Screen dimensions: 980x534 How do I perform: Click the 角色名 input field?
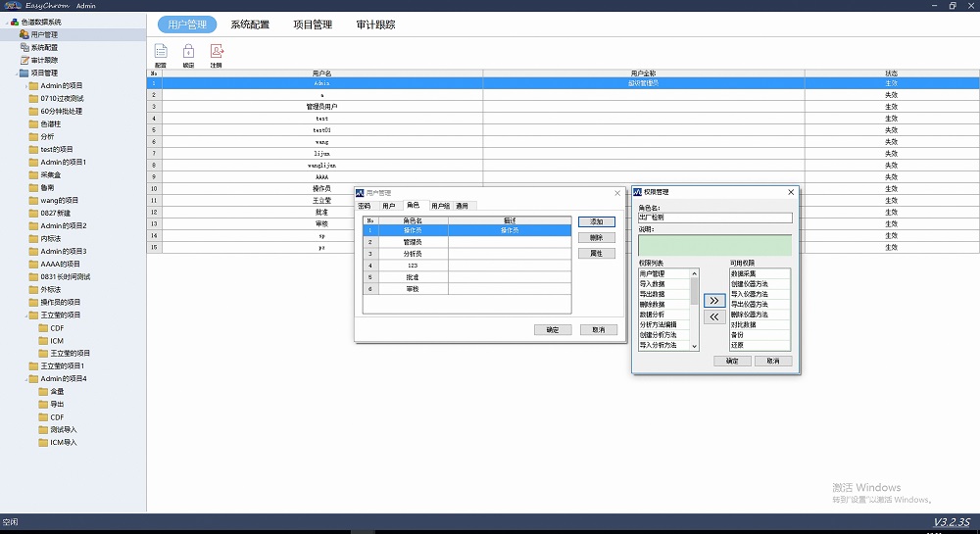(714, 218)
